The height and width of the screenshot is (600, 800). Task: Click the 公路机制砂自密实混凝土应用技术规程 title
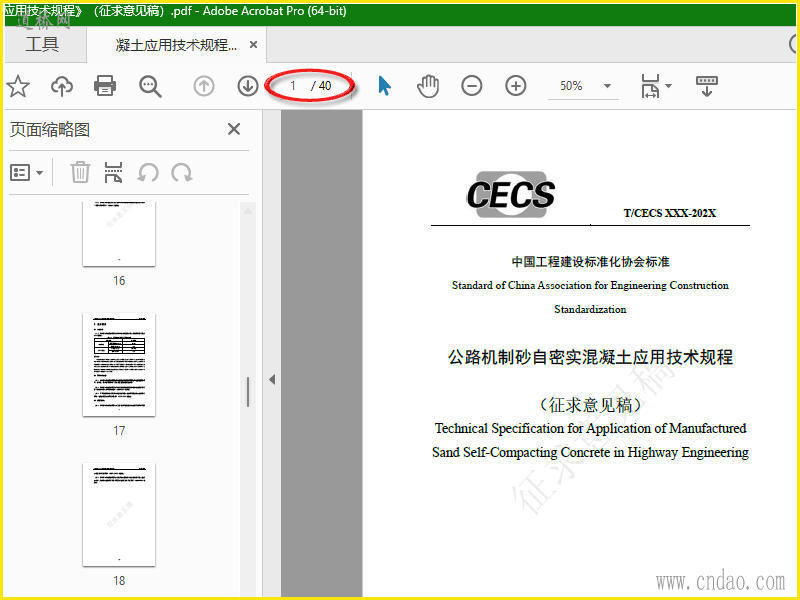[x=590, y=357]
